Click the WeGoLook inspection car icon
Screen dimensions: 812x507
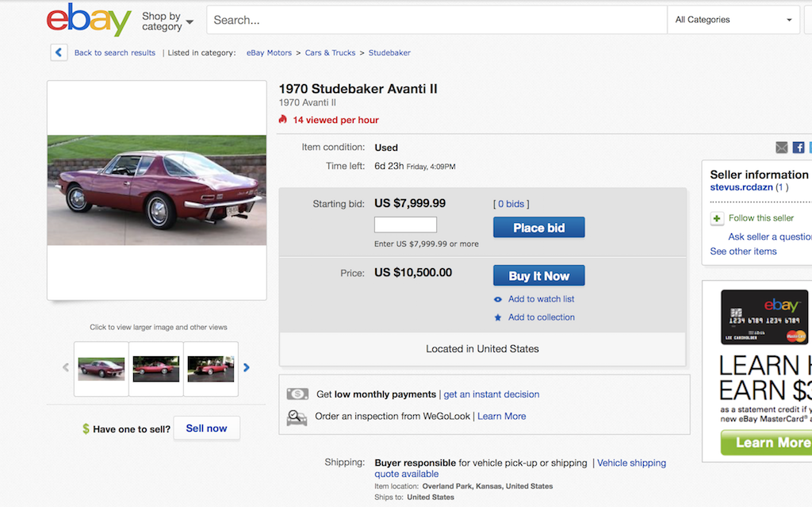coord(297,417)
